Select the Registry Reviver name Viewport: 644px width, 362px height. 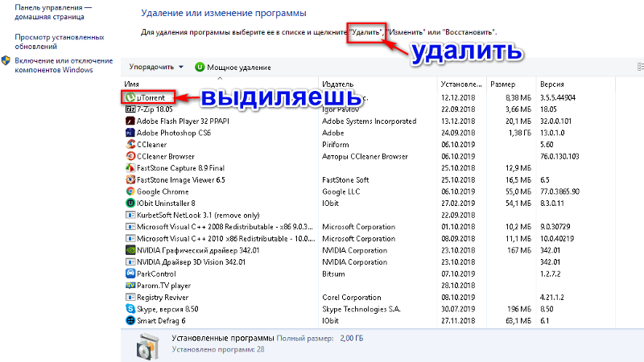tap(163, 298)
